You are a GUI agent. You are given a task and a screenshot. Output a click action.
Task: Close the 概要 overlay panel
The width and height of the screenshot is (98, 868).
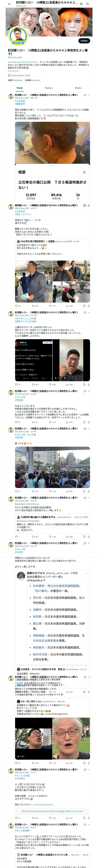tap(84, 172)
